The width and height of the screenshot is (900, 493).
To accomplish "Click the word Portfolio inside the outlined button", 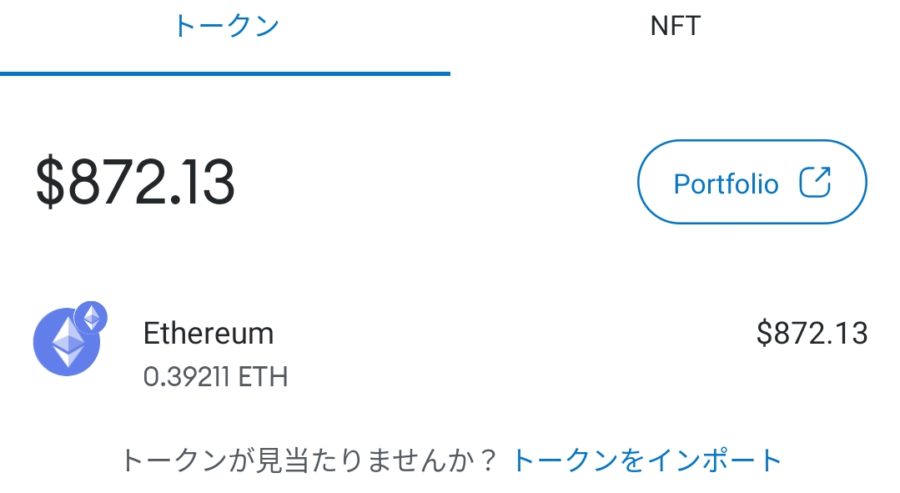I will tap(726, 184).
